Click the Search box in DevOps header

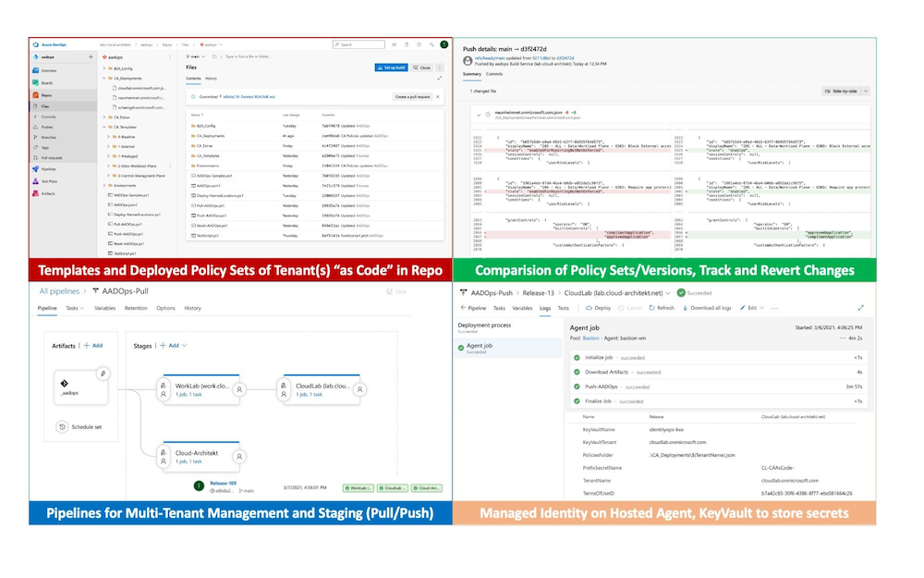(x=359, y=44)
